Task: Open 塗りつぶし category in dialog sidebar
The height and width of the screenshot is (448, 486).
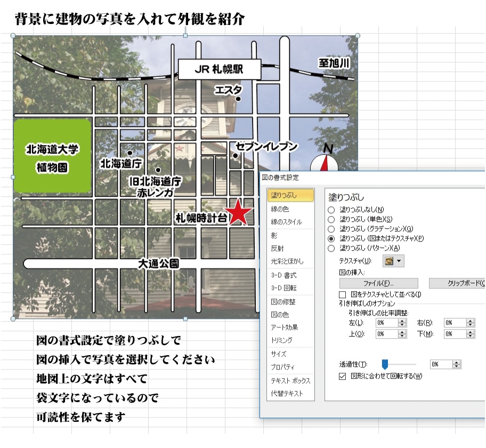Action: [x=290, y=195]
